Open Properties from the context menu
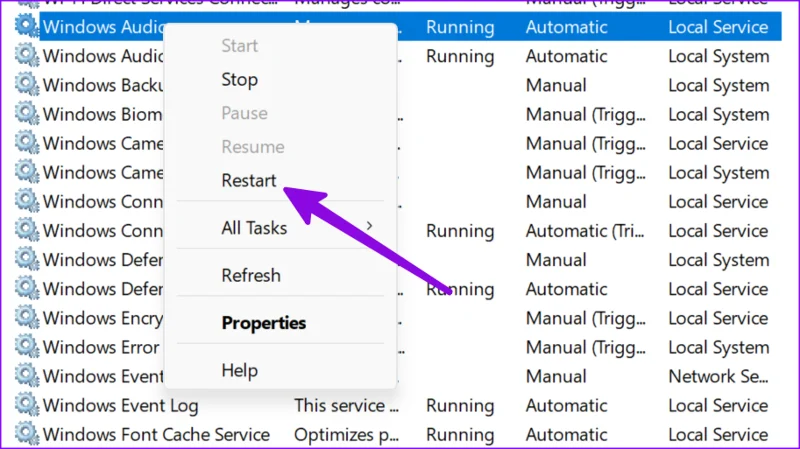This screenshot has width=800, height=449. pyautogui.click(x=264, y=323)
